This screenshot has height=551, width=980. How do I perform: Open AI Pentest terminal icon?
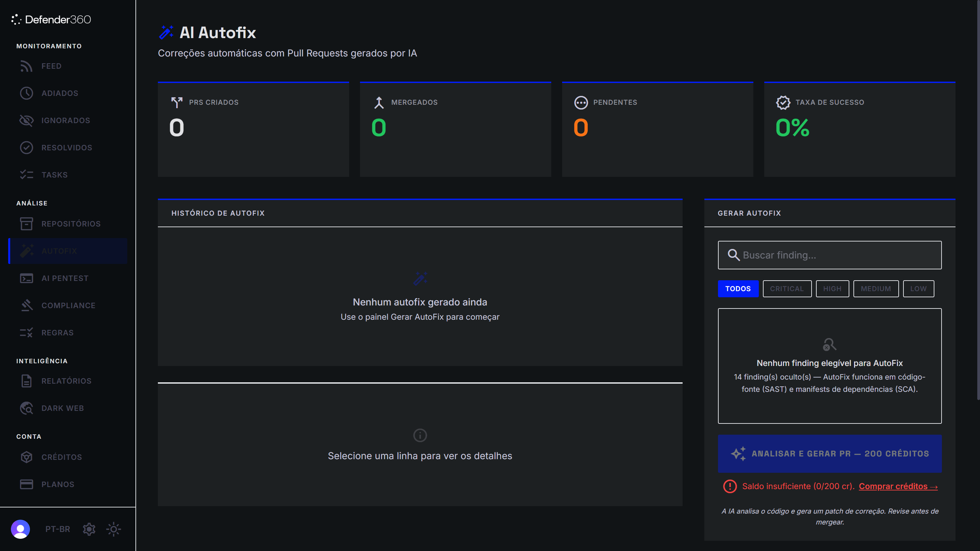[x=26, y=278]
